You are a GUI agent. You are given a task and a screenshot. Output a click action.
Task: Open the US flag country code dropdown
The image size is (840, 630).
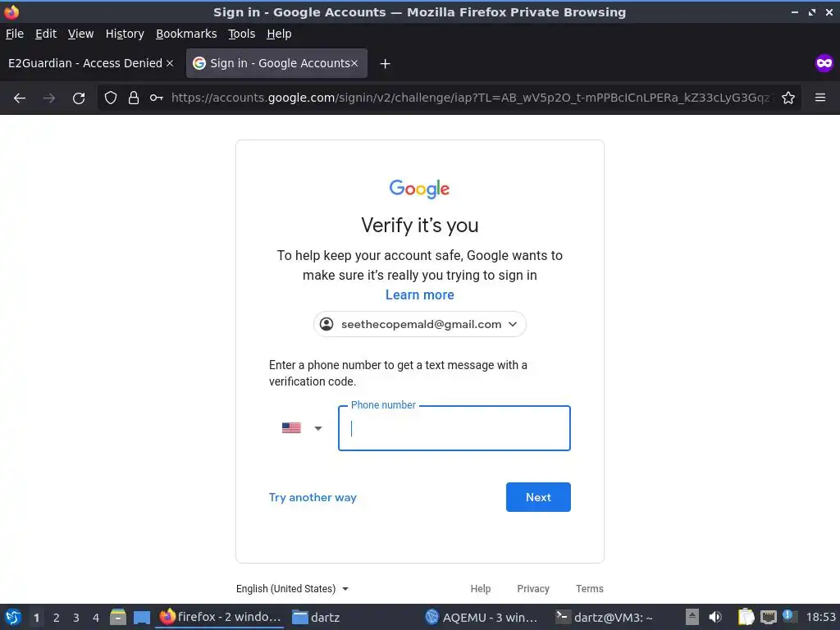coord(302,428)
